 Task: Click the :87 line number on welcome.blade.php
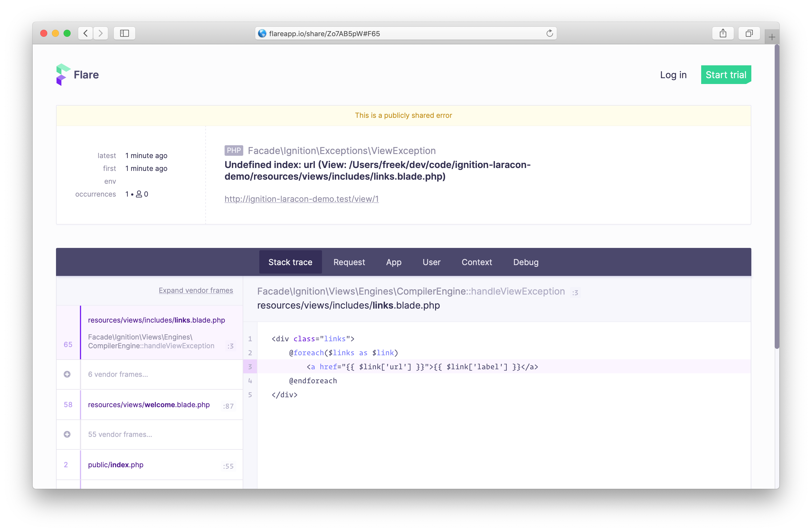228,406
